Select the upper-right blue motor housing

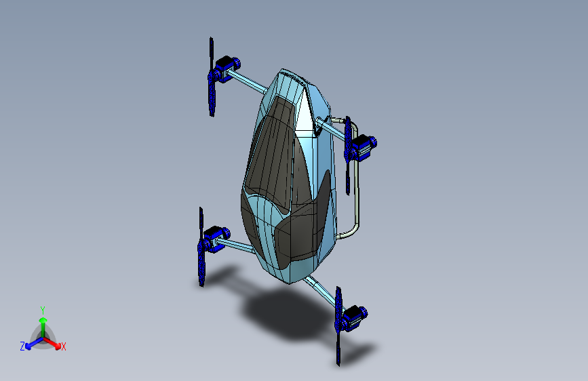click(363, 147)
